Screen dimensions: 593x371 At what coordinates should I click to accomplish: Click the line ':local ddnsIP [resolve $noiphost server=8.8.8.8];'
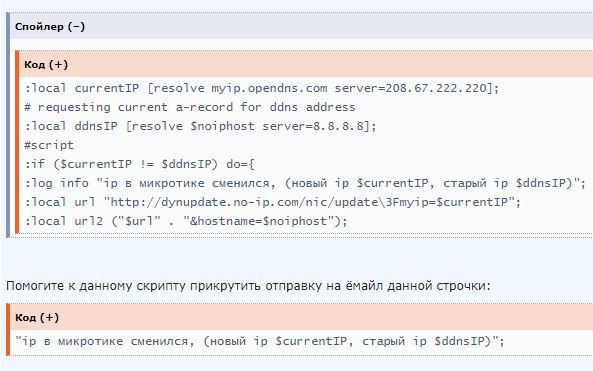pos(200,126)
